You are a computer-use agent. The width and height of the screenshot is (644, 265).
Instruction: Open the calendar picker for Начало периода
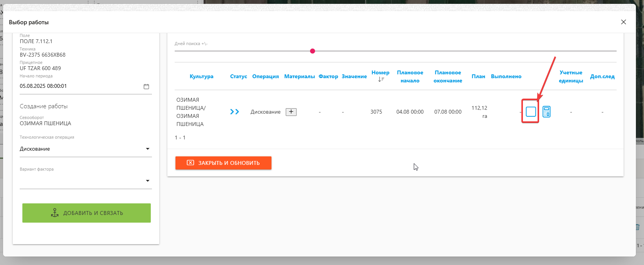pyautogui.click(x=146, y=87)
